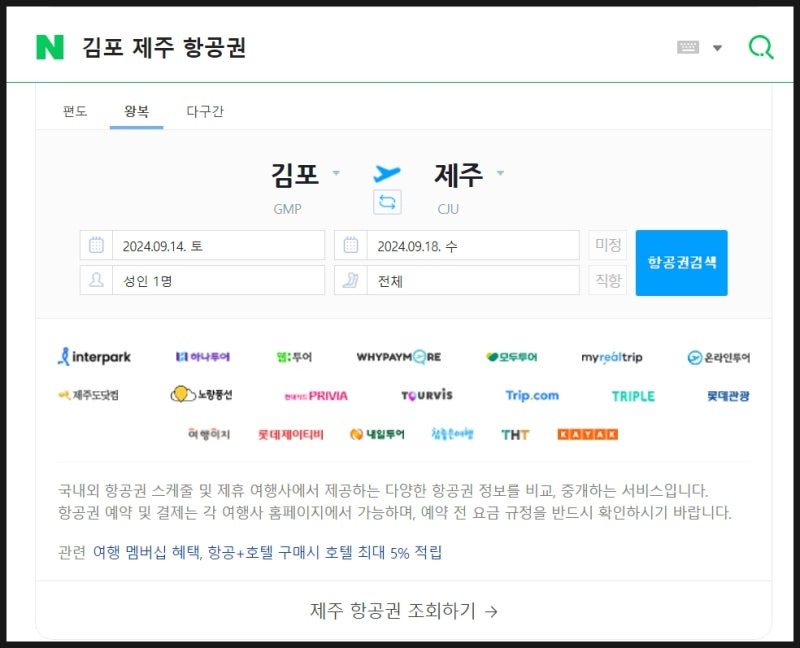The width and height of the screenshot is (800, 648).
Task: Expand the arrow next to keyboard icon
Action: 717,48
